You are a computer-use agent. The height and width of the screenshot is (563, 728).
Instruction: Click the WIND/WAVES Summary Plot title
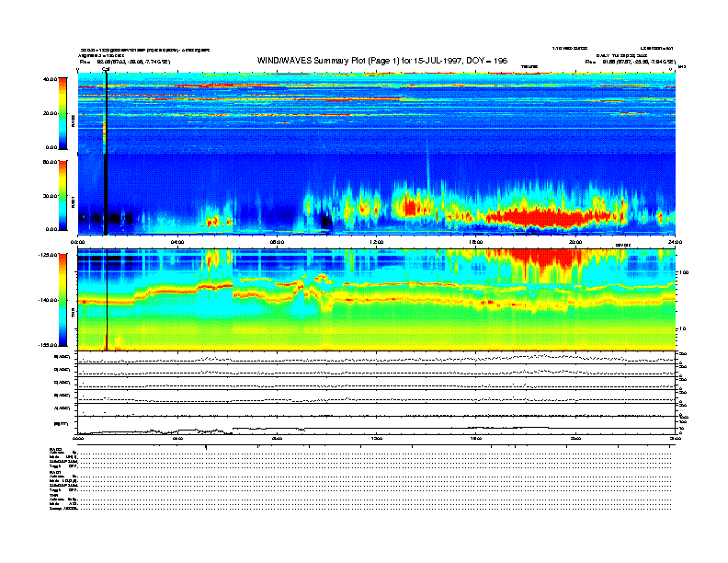point(382,61)
